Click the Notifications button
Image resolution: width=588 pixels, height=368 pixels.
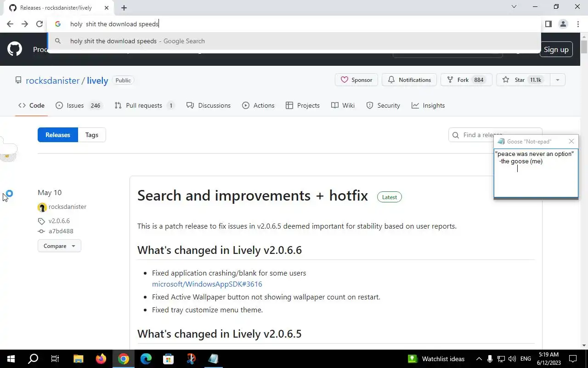point(409,80)
